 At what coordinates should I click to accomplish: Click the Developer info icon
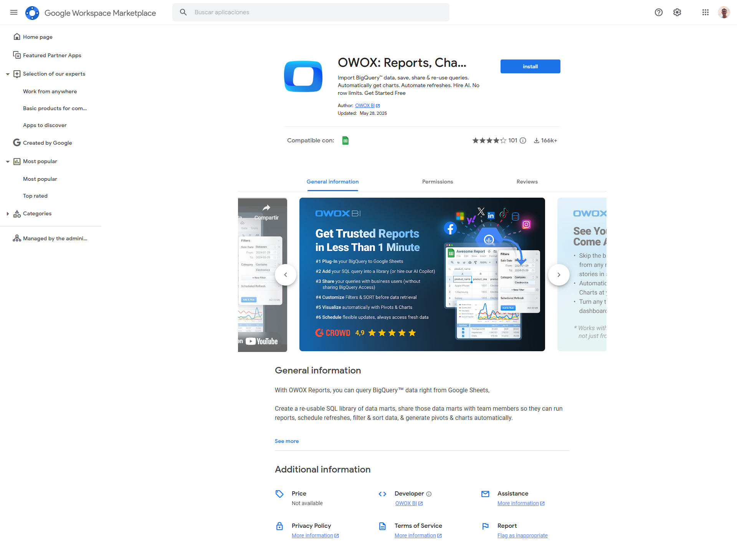(x=429, y=494)
